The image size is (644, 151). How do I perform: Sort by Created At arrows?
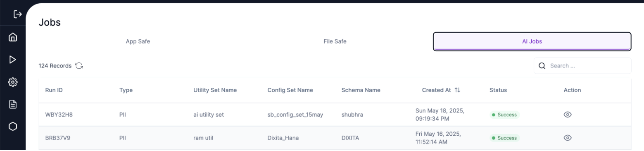tap(457, 90)
